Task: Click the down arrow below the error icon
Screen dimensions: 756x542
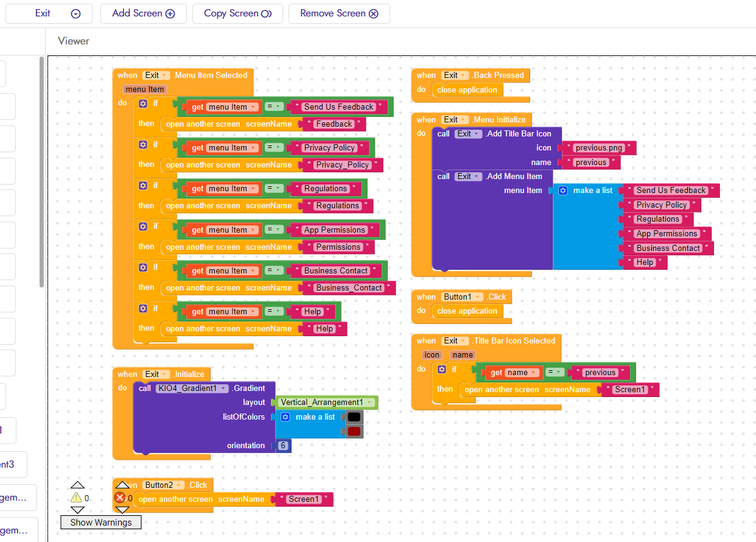Action: pos(122,510)
